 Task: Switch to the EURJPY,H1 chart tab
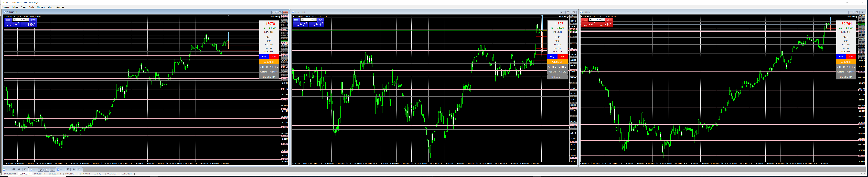tap(98, 174)
